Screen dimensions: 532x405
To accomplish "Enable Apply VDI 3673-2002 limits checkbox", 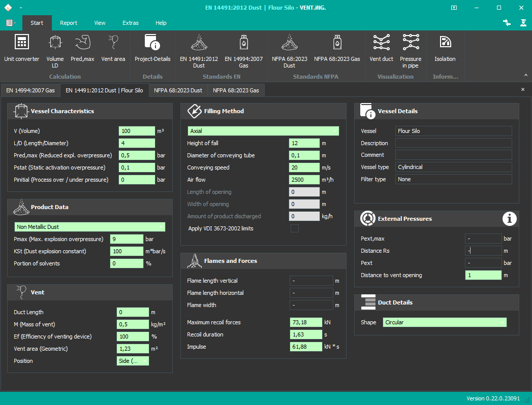I will (x=294, y=228).
